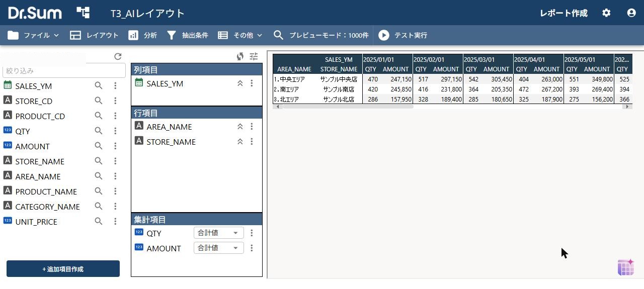644x289 pixels.
Task: Click preview table horizontal scrollbar thumb
Action: pyautogui.click(x=348, y=107)
